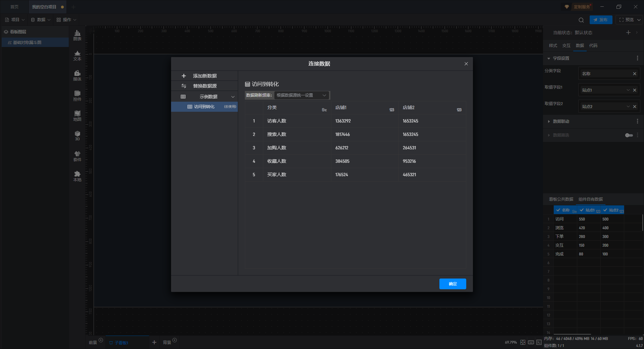Toggle the 数据筛选 switch

click(x=629, y=135)
